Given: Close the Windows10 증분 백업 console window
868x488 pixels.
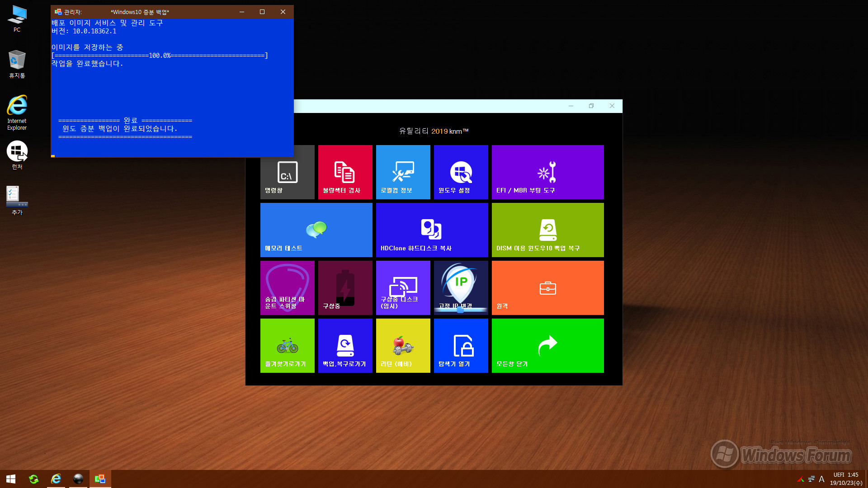Looking at the screenshot, I should click(283, 12).
